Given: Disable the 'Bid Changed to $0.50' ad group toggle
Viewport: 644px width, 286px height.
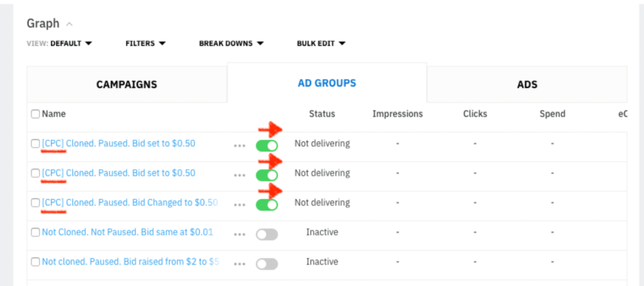Looking at the screenshot, I should (267, 204).
